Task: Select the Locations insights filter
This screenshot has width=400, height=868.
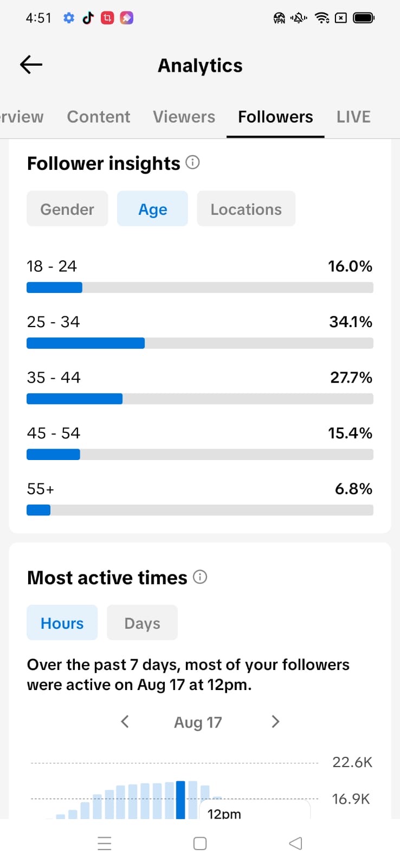Action: click(x=246, y=209)
